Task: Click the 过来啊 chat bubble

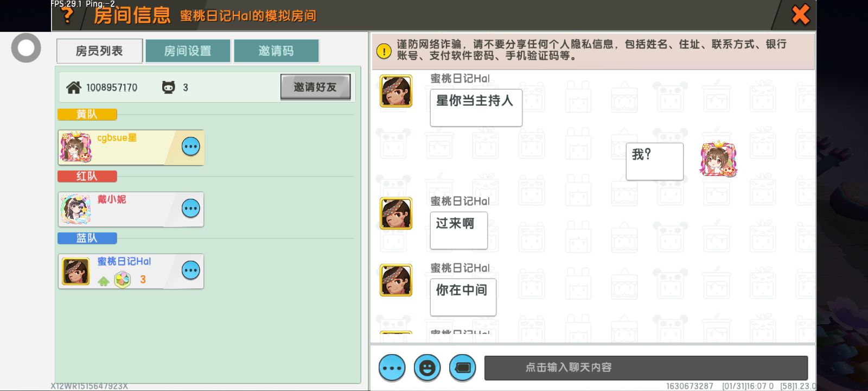Action: (459, 230)
